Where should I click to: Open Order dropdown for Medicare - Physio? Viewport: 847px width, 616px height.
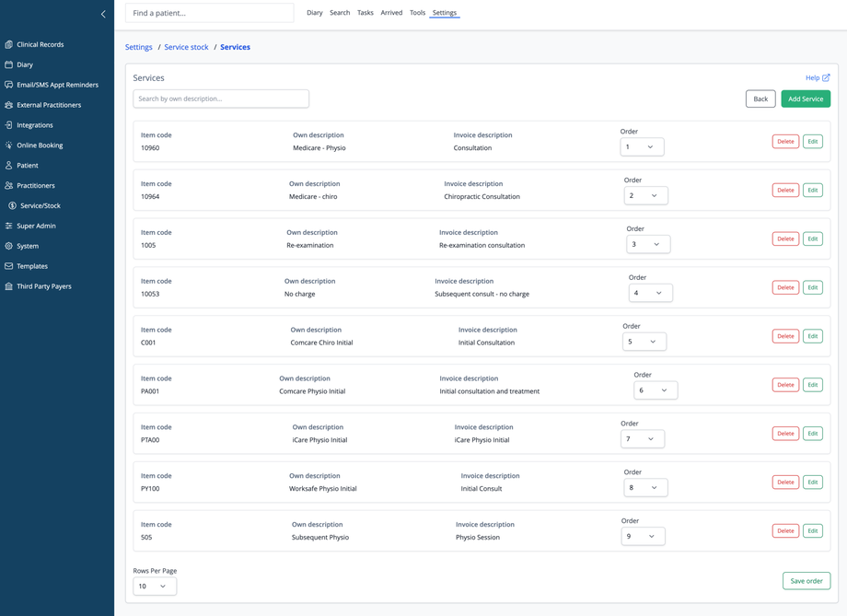[x=642, y=147]
